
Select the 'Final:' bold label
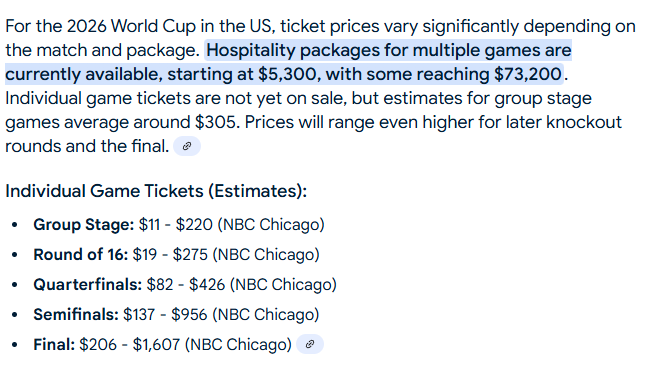54,345
